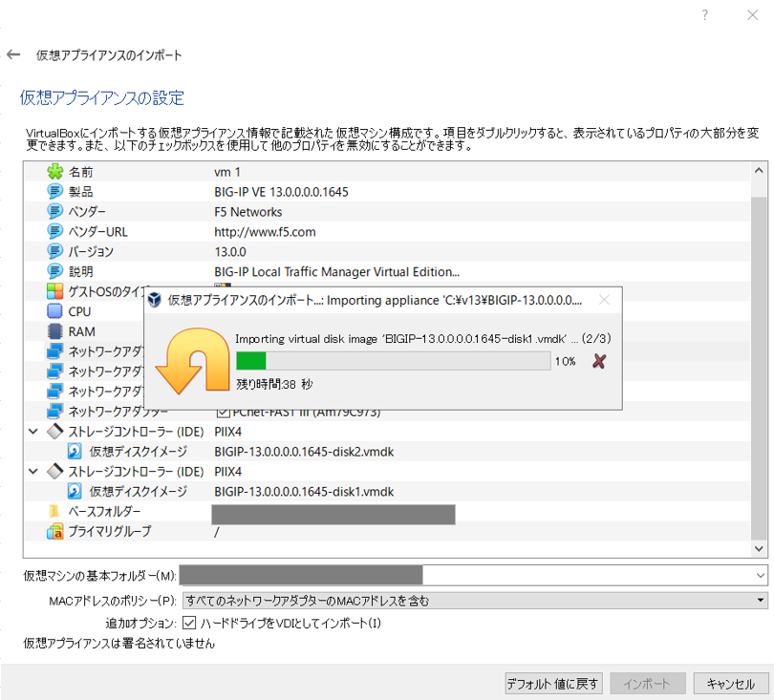Click the base folder icon row
Viewport: 774px width, 700px height.
[x=55, y=512]
